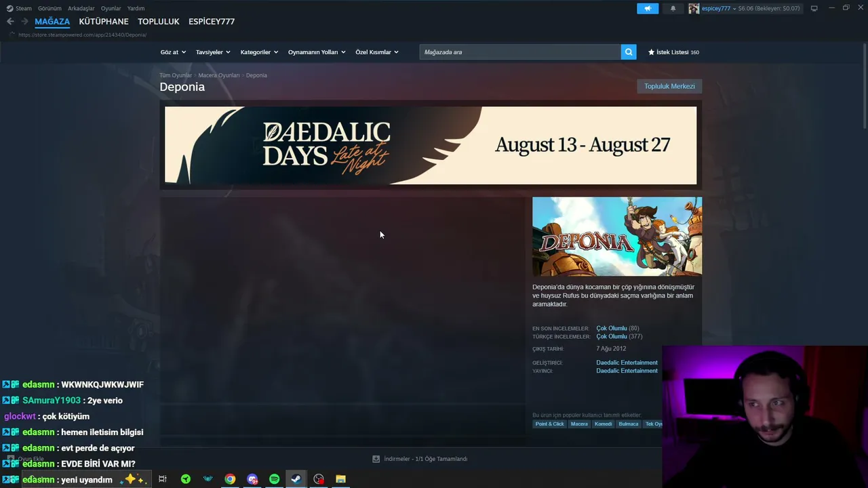Open the Görünüm menu
This screenshot has height=488, width=868.
coord(50,9)
